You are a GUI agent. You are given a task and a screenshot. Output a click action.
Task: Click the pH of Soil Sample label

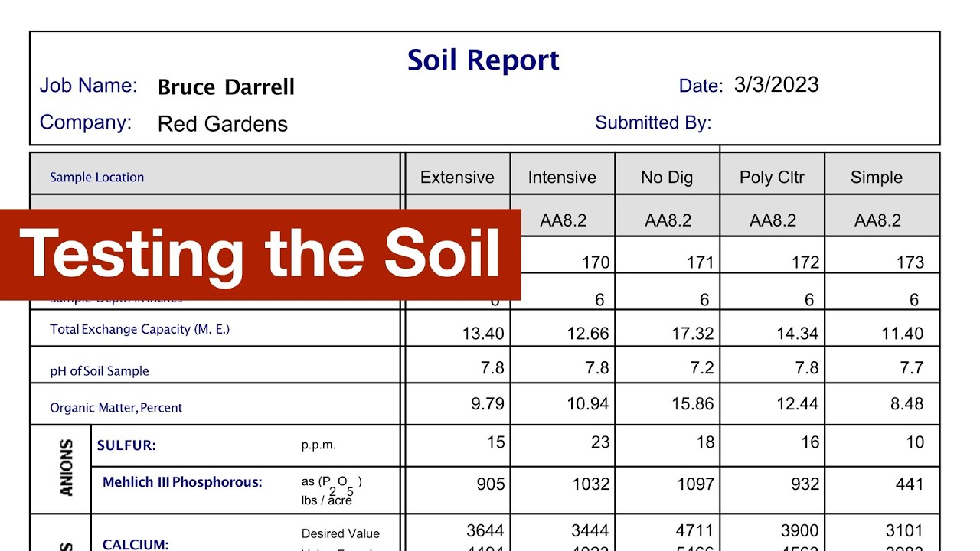(x=100, y=371)
